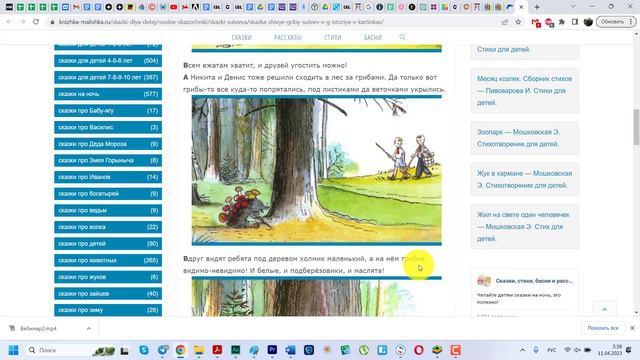The height and width of the screenshot is (360, 640).
Task: Open category сказки про Змея Горыныча
Action: click(108, 160)
